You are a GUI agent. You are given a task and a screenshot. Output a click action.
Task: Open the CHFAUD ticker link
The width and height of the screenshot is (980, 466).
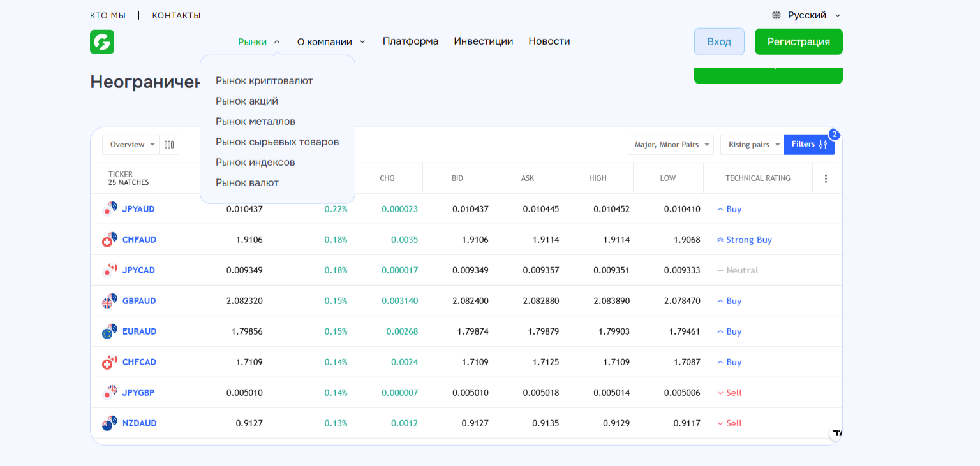coord(139,240)
